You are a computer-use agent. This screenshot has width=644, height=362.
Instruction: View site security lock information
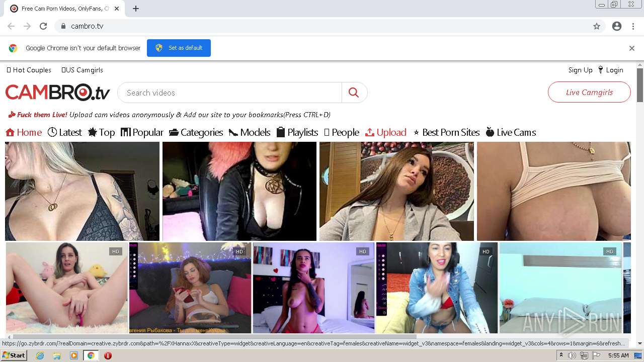[63, 26]
